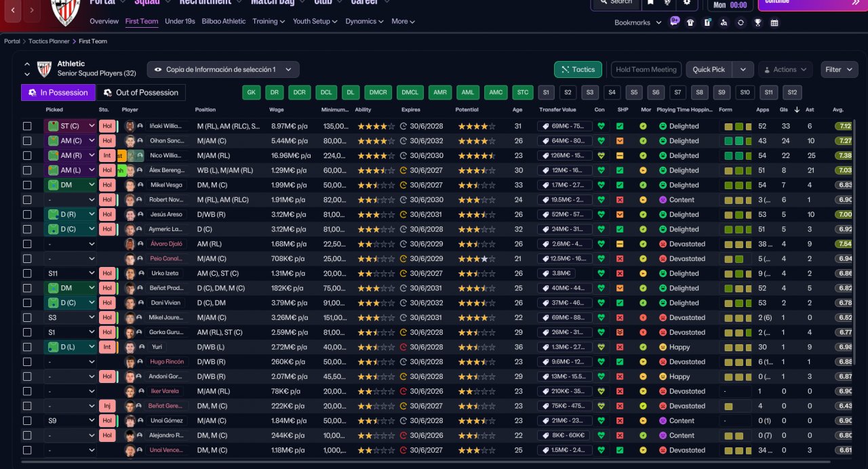The image size is (868, 469).
Task: Check the box for Yuri's row
Action: (x=27, y=347)
